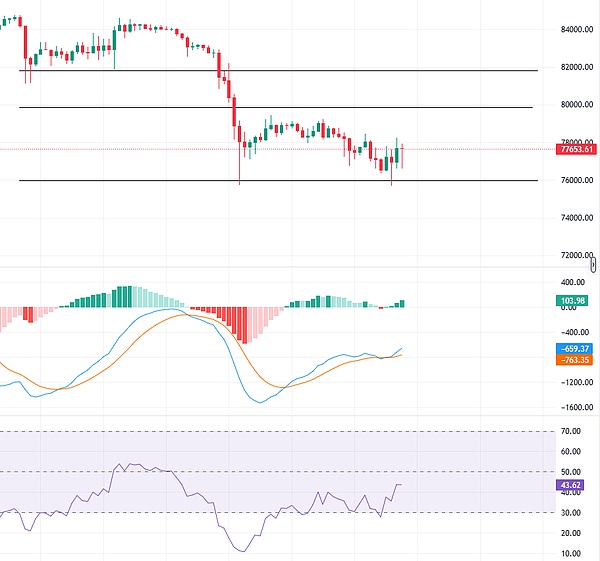This screenshot has height=561, width=600.
Task: Click the 84000.00 price axis label
Action: tap(576, 29)
